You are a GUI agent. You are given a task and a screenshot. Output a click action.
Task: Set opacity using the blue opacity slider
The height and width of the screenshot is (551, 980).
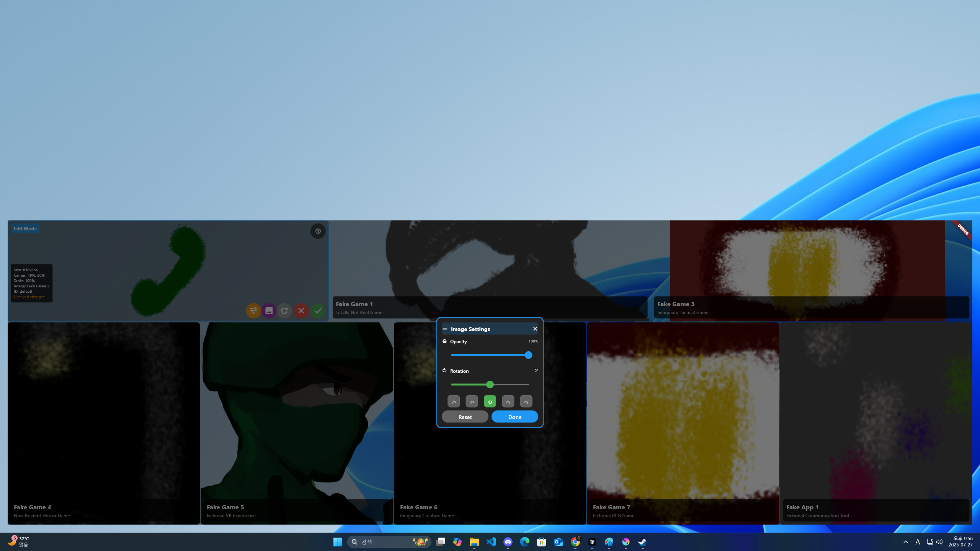[528, 355]
